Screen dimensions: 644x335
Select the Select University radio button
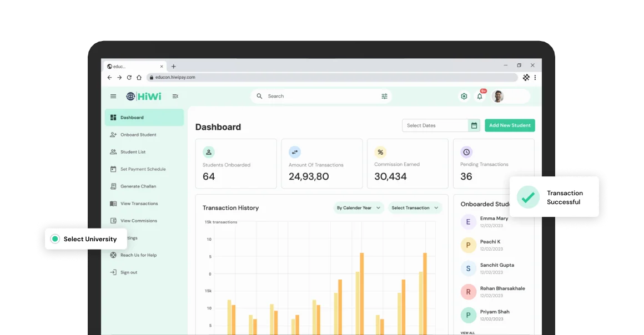tap(55, 239)
